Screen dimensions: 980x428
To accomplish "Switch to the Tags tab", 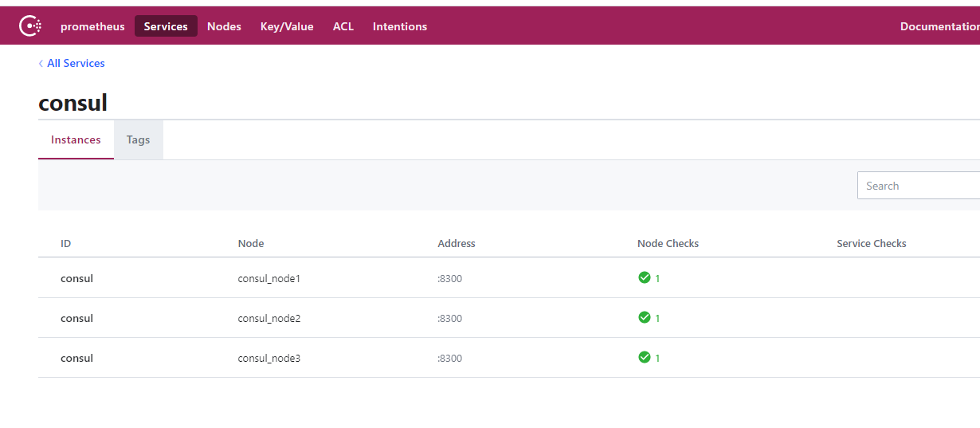I will tap(138, 139).
